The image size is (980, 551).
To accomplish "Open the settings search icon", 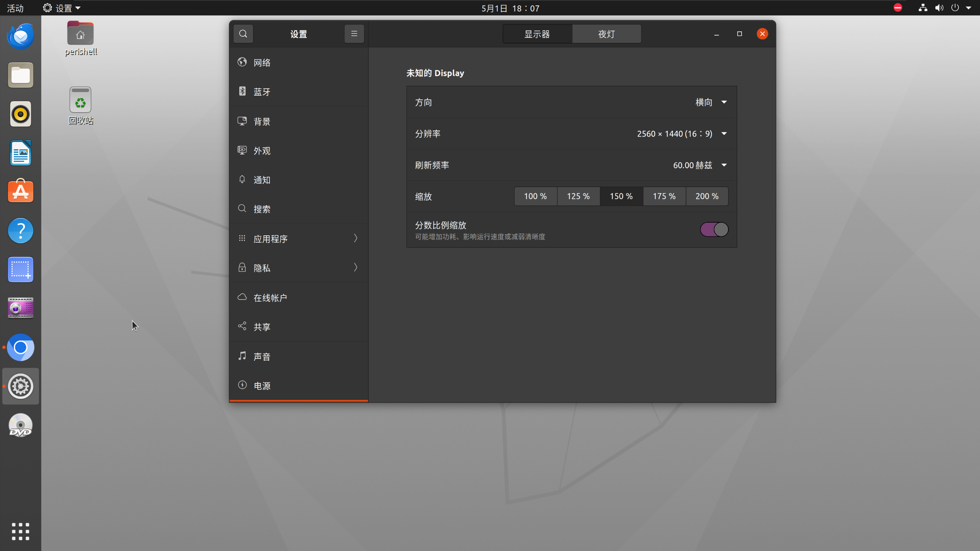I will (x=243, y=34).
